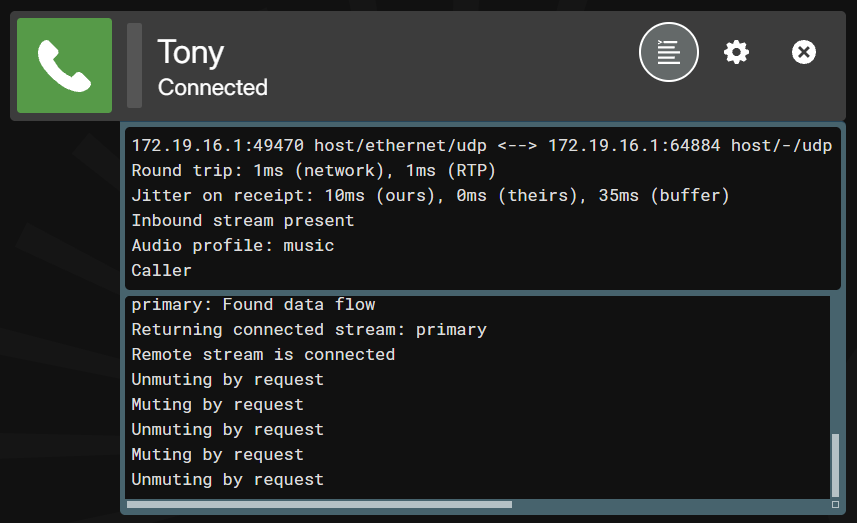Dismiss Tony's call with the X icon
Image resolution: width=857 pixels, height=523 pixels.
click(803, 52)
